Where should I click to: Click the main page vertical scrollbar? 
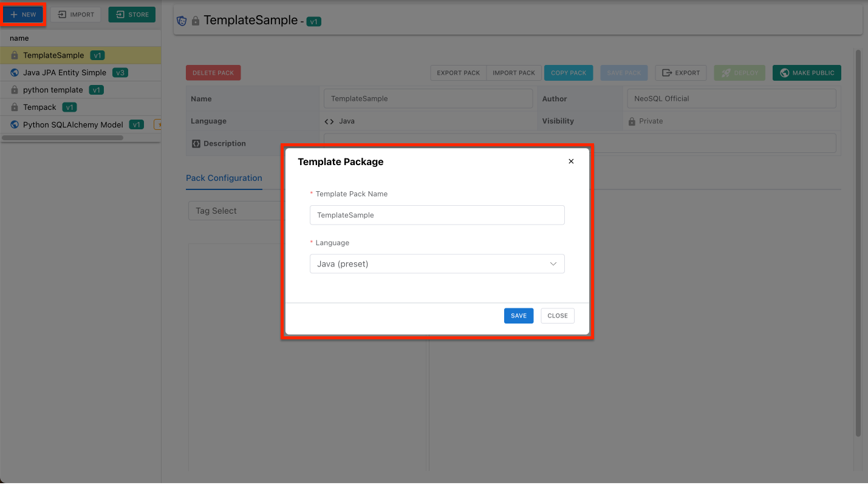click(858, 243)
